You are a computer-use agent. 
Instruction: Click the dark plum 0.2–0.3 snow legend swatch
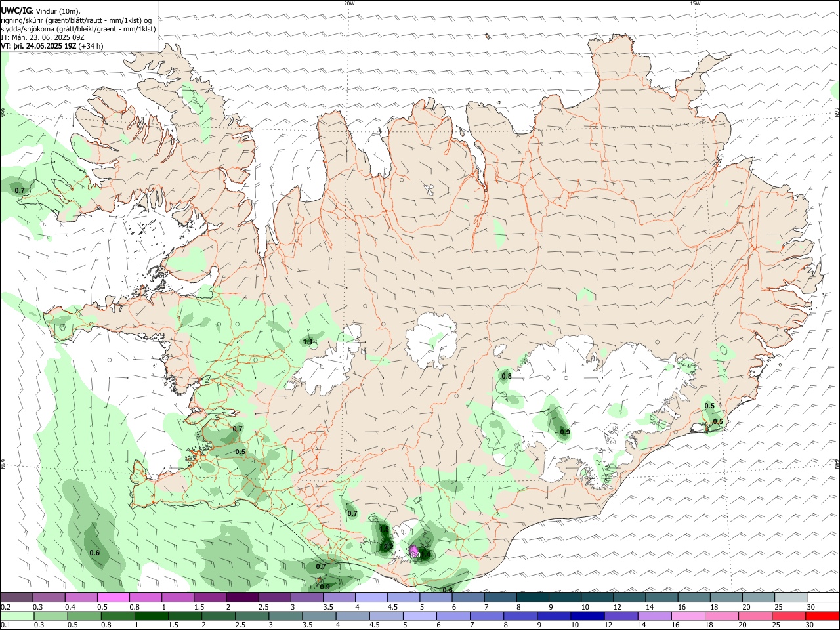16,597
